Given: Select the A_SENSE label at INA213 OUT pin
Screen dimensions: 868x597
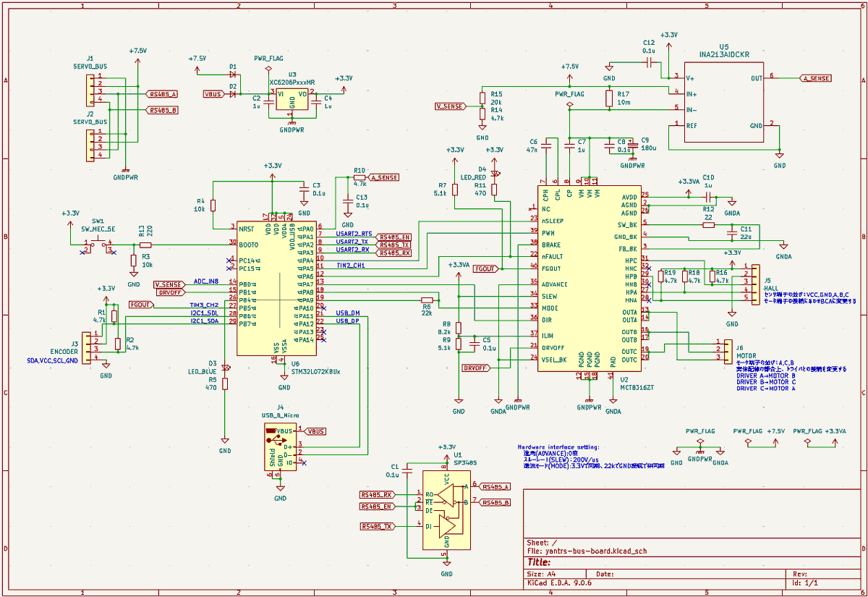Looking at the screenshot, I should click(816, 78).
